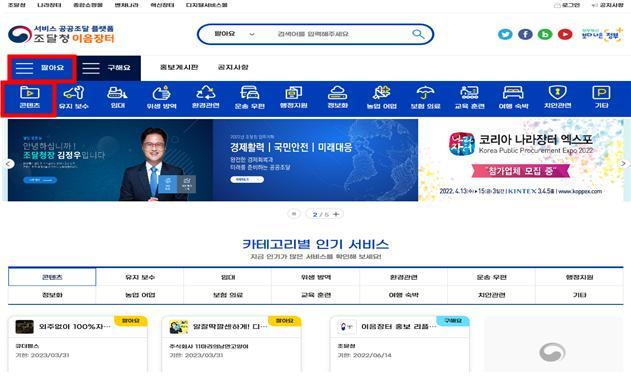Select the 농업 어업 popular-services tab
Viewport: 631px width, 377px height.
(140, 295)
